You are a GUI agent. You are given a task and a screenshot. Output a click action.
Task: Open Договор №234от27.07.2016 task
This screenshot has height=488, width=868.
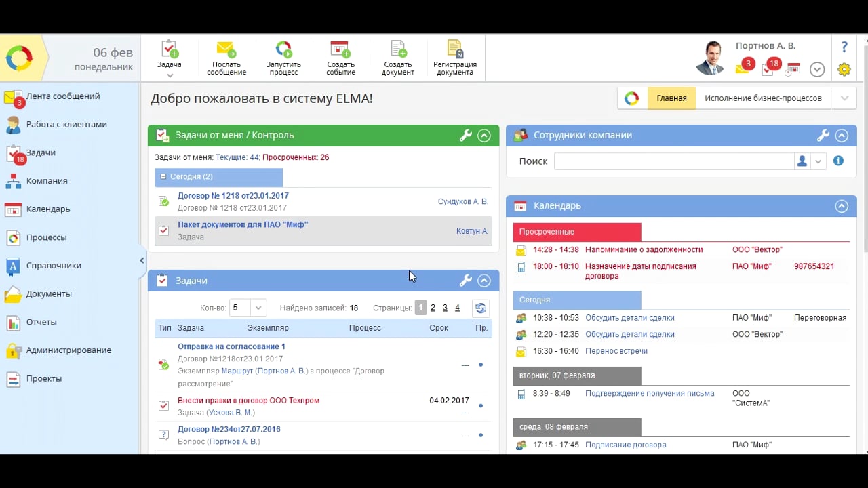(229, 430)
